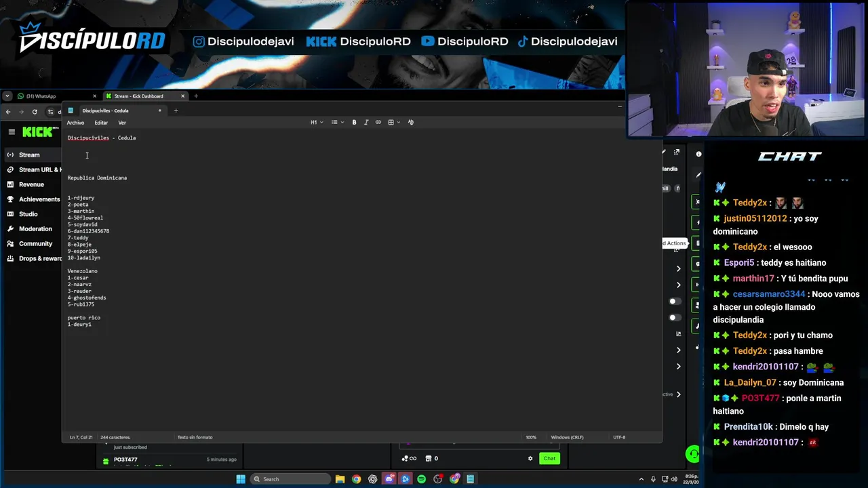
Task: Place cursor on 'Republica Dominicana' line
Action: [97, 178]
